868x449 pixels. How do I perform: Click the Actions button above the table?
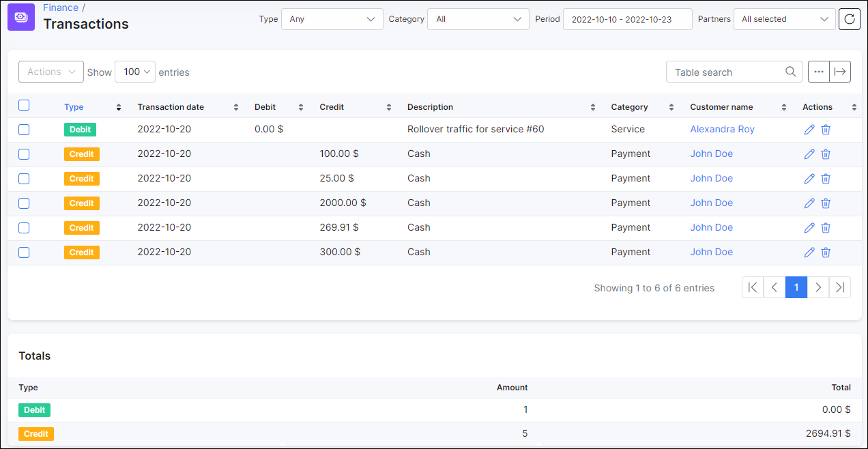coord(50,71)
